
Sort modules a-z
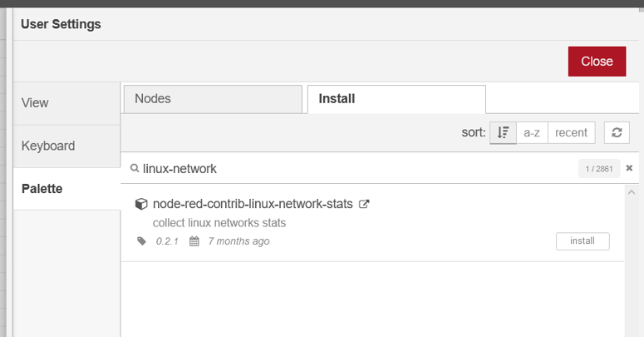532,132
